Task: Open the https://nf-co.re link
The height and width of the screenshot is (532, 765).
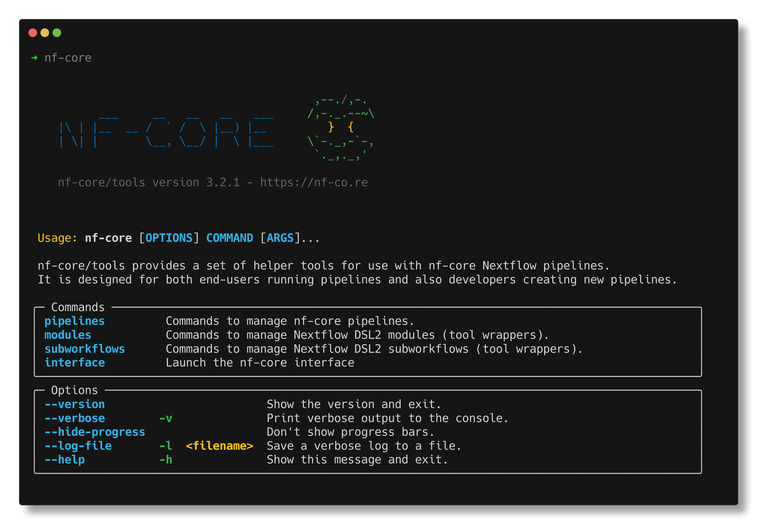Action: click(x=314, y=183)
